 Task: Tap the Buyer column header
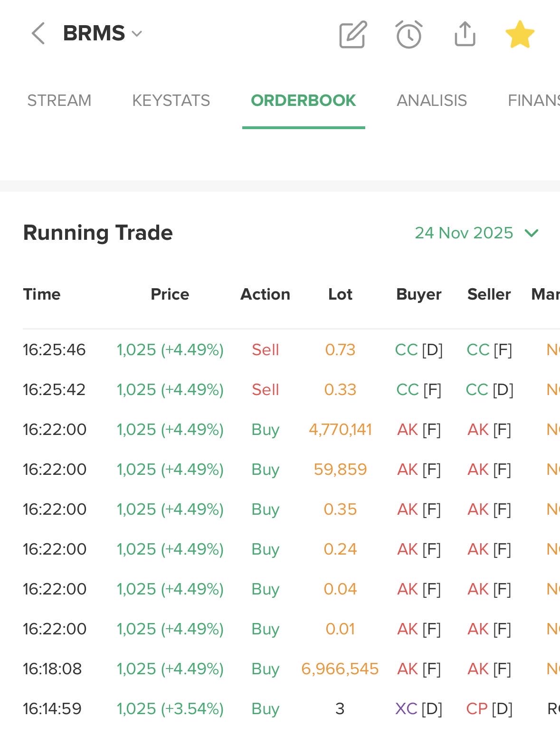click(x=418, y=294)
